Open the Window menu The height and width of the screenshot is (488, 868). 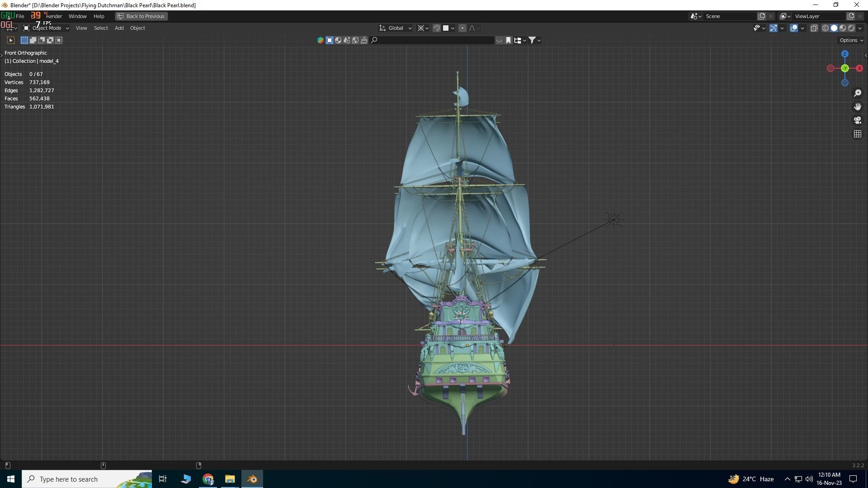(x=77, y=16)
